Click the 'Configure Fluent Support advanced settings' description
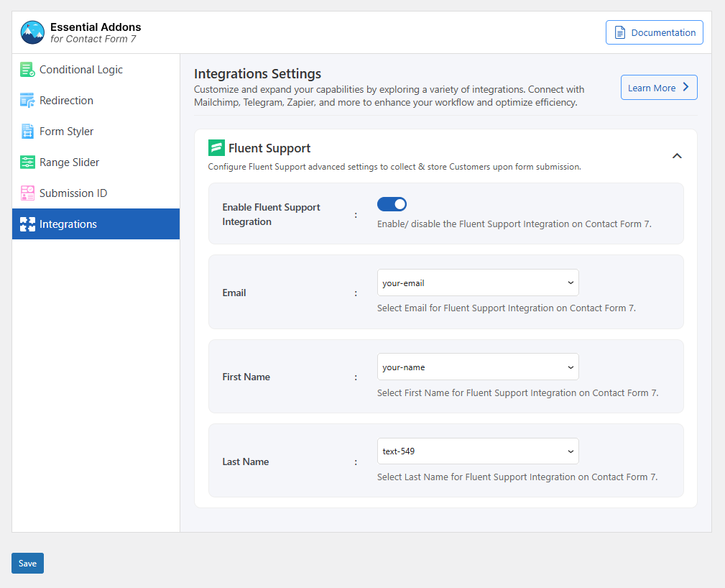This screenshot has height=588, width=725. [x=394, y=167]
